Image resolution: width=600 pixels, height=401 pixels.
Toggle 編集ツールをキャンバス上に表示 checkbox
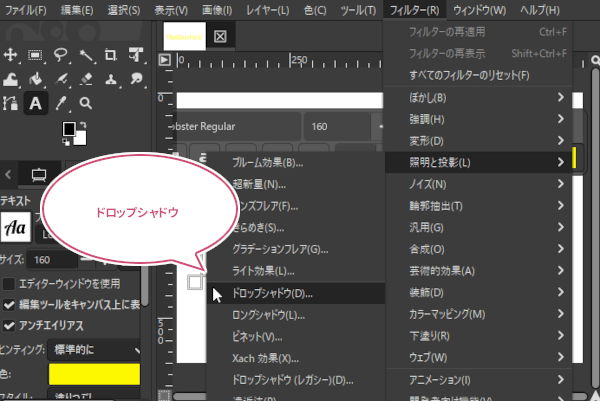pos(9,305)
